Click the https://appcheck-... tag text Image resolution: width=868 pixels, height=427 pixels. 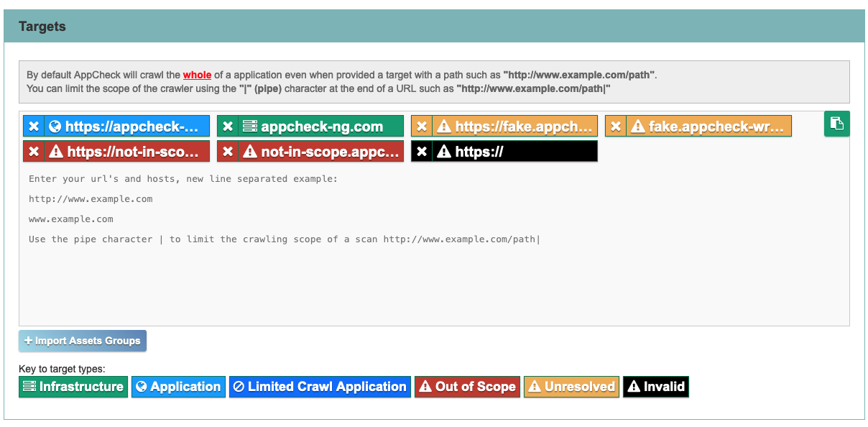click(x=132, y=127)
